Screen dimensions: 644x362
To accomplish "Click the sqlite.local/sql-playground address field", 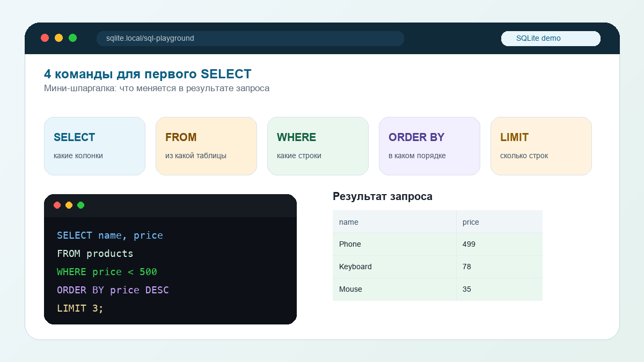I will click(250, 39).
